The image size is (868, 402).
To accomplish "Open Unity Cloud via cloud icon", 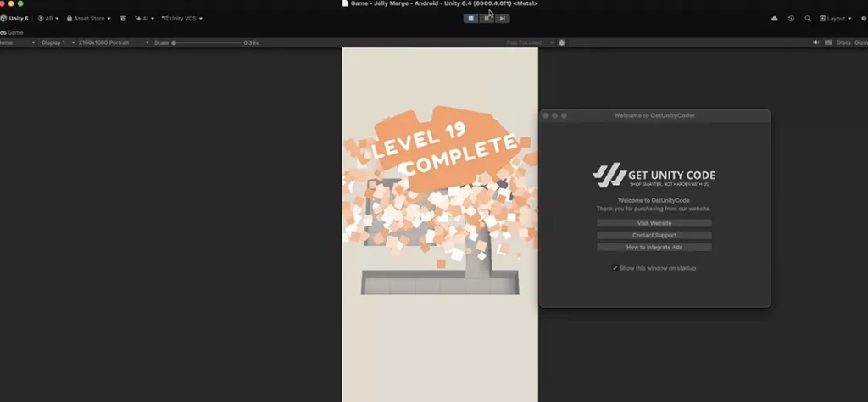I will 775,19.
